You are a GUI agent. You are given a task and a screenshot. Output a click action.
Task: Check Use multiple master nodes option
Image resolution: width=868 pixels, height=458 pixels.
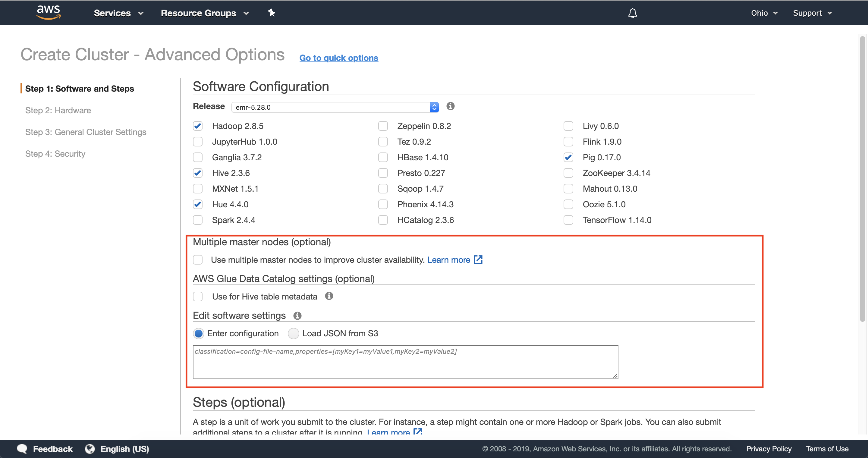point(198,260)
